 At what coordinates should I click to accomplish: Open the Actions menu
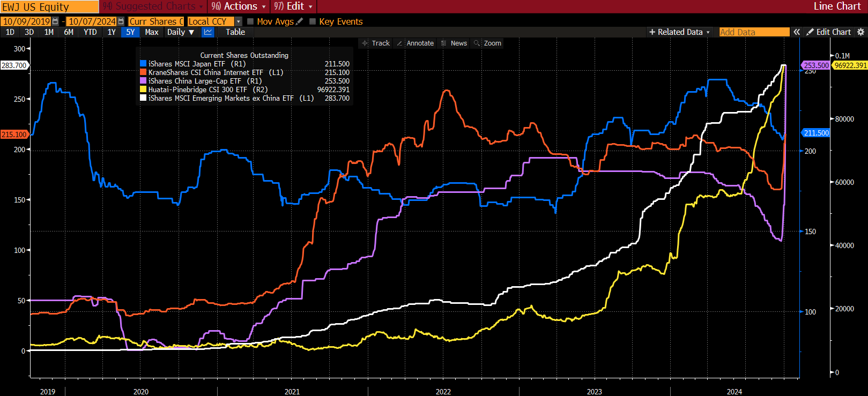click(239, 6)
